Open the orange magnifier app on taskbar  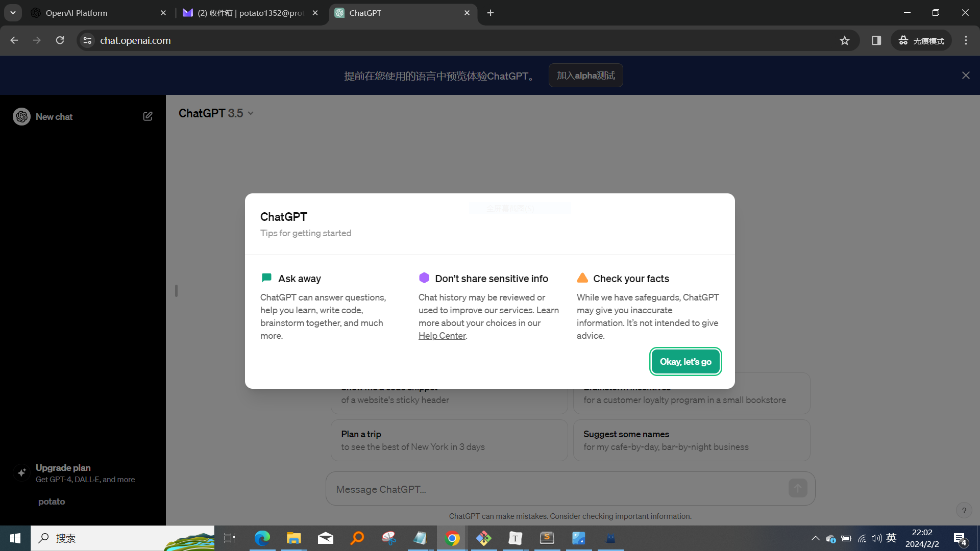(x=357, y=538)
